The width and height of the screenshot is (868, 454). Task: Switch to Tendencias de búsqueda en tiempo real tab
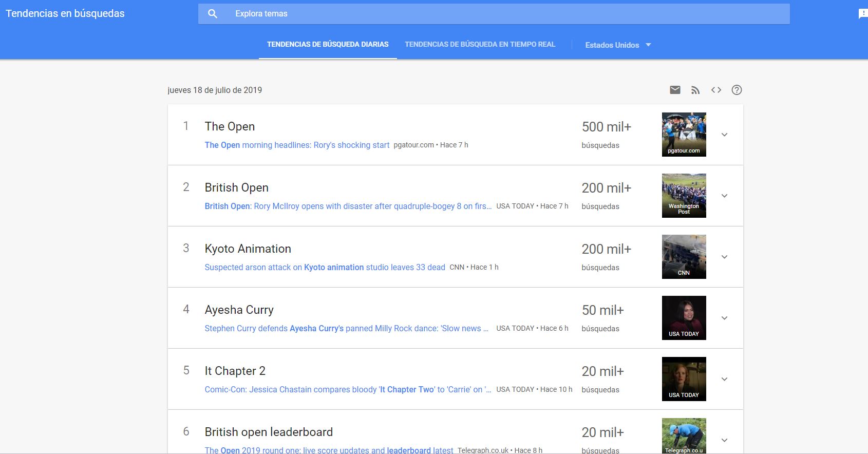point(480,45)
